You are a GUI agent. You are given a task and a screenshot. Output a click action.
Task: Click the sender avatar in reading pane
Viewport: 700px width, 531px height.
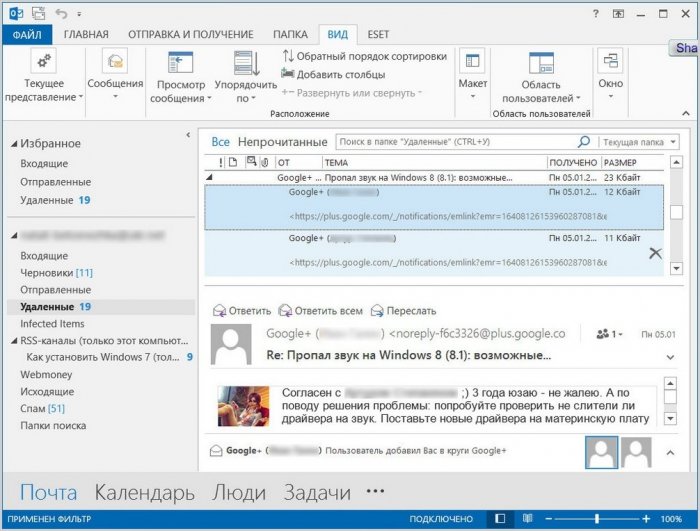point(231,344)
